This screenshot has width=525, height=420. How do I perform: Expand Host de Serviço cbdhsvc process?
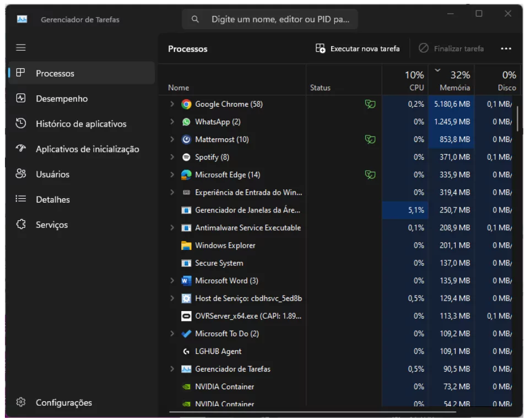click(x=172, y=298)
